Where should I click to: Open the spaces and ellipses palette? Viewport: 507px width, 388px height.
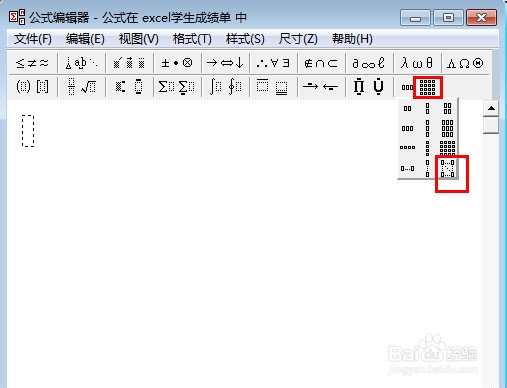[82, 63]
